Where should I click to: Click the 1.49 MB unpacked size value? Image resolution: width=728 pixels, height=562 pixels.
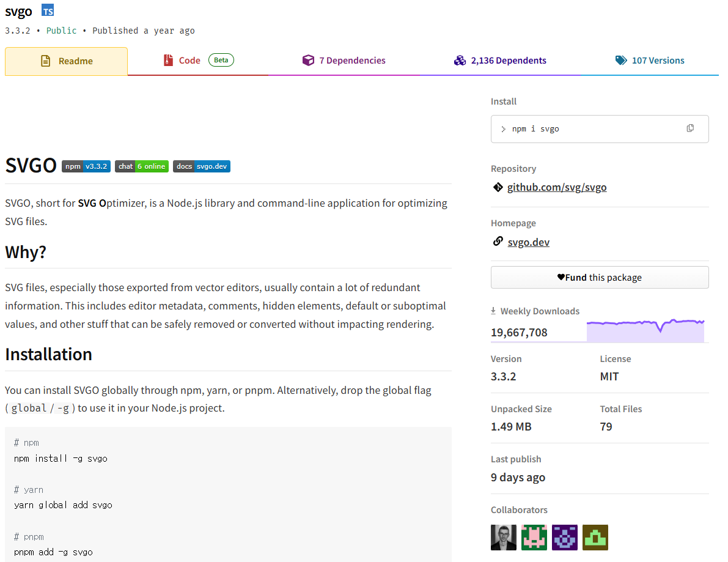[511, 426]
